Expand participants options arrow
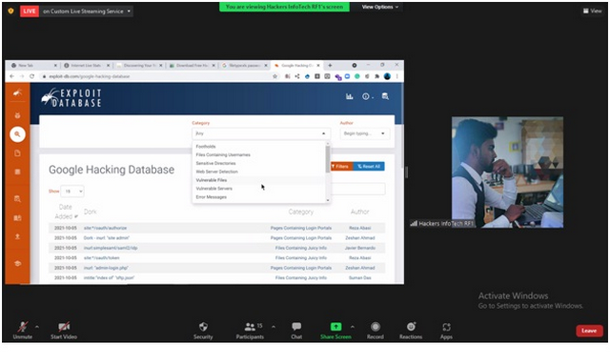 [x=274, y=327]
